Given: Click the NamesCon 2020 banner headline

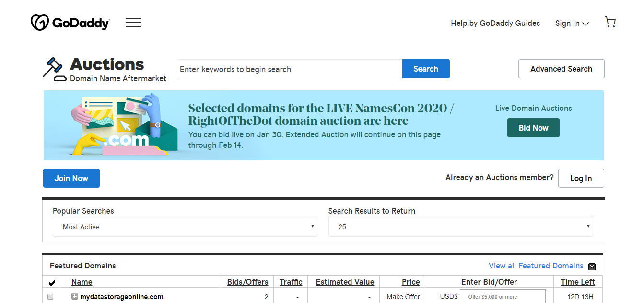Looking at the screenshot, I should pyautogui.click(x=321, y=114).
